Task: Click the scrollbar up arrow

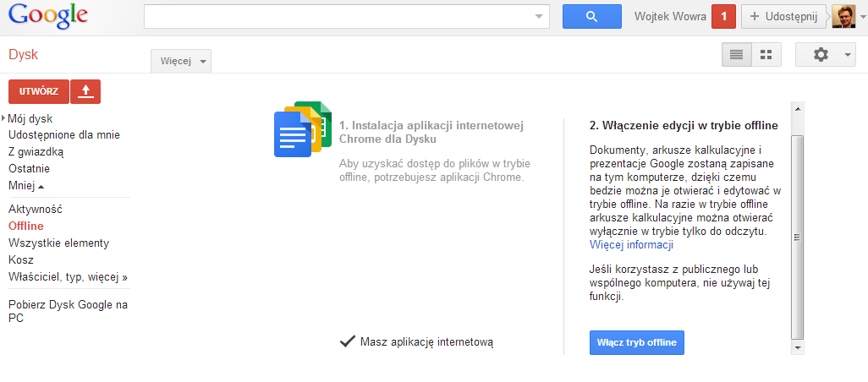Action: point(798,108)
